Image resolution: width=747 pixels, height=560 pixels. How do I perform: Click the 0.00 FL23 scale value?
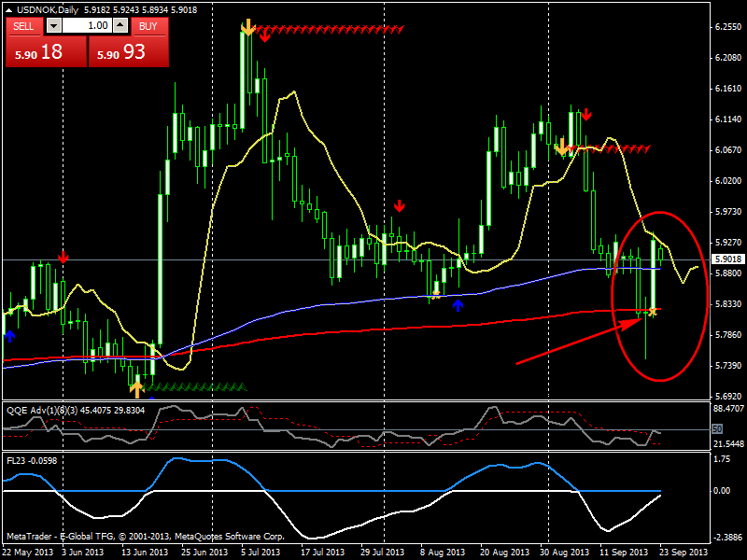722,491
